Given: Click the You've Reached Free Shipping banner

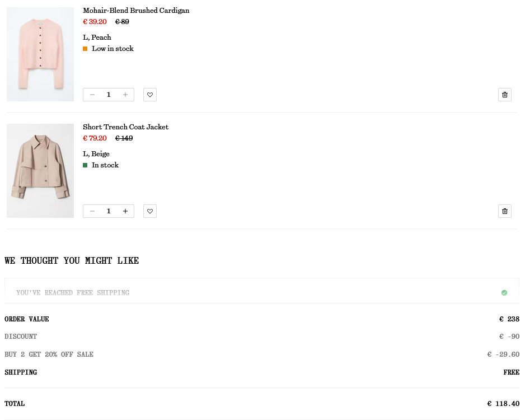Looking at the screenshot, I should (73, 293).
